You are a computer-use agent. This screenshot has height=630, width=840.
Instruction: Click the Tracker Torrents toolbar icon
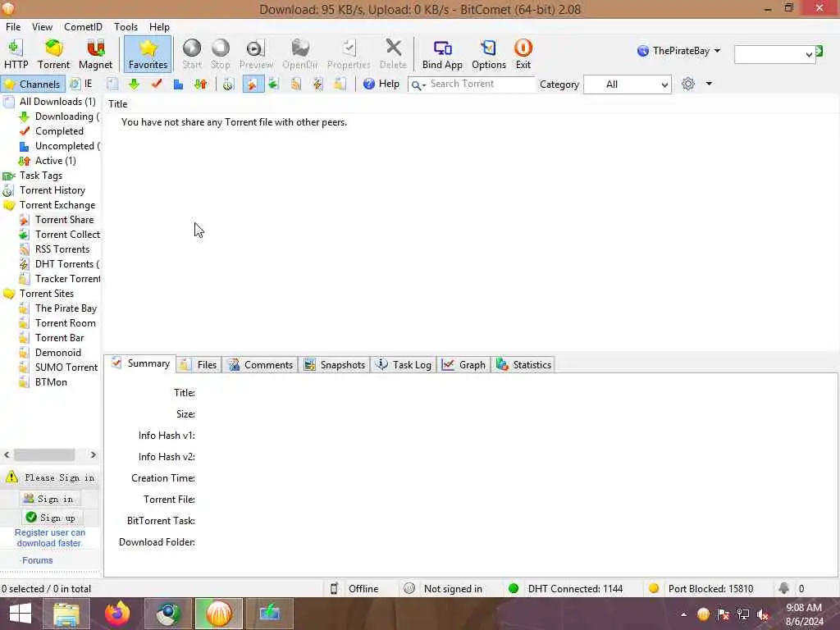(x=340, y=84)
